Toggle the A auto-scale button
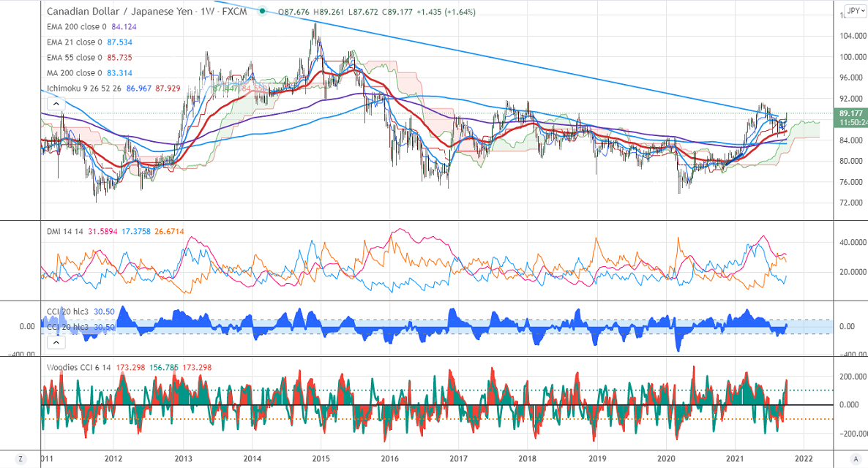 856,458
